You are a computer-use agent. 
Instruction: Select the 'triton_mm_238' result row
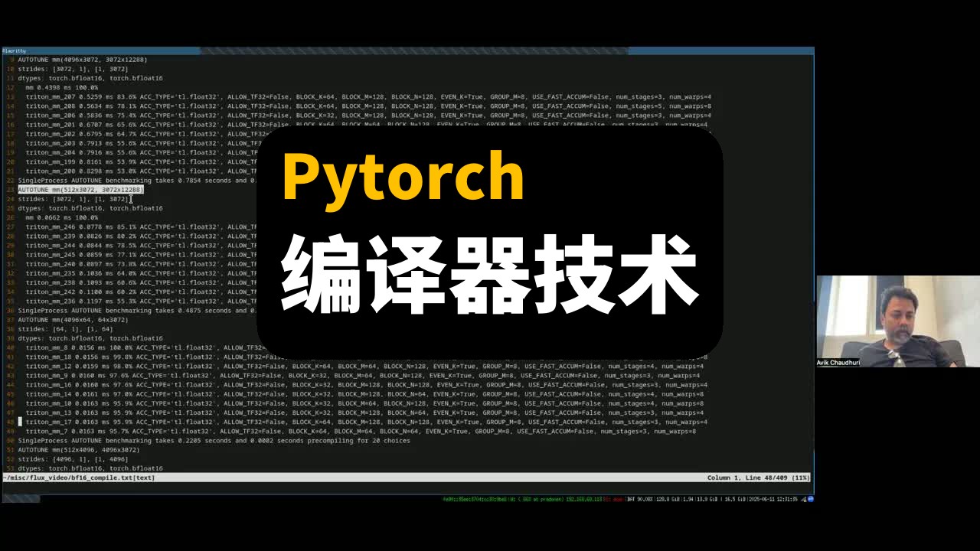(142, 282)
